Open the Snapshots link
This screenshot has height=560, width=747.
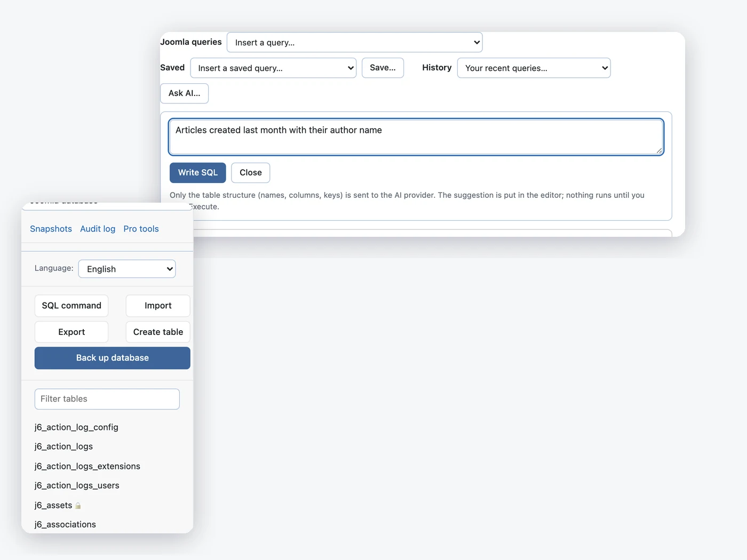click(51, 229)
